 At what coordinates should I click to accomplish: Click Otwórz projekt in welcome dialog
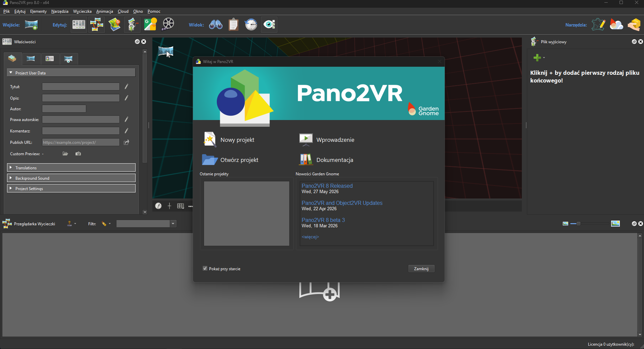tap(230, 160)
